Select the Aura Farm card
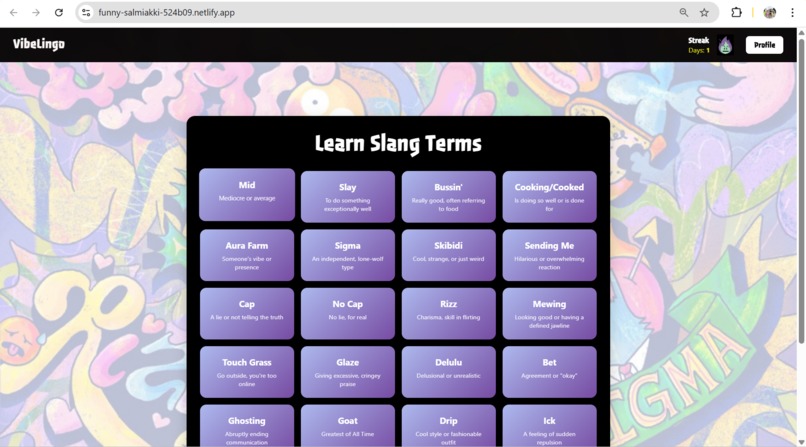 (247, 255)
